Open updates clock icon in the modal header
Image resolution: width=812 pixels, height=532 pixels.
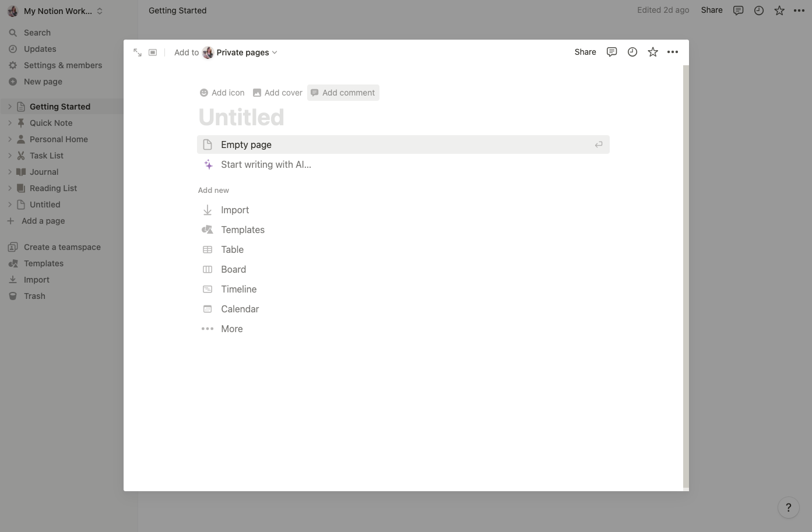click(632, 52)
